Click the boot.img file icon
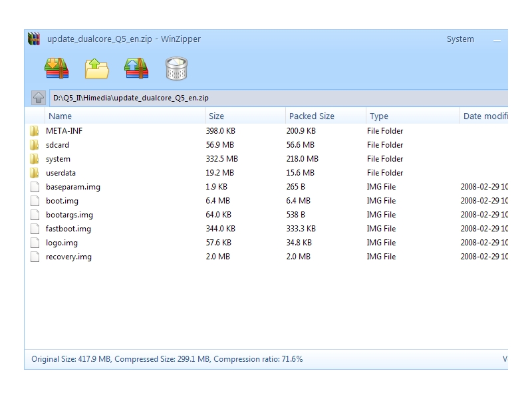The image size is (532, 399). coord(35,201)
